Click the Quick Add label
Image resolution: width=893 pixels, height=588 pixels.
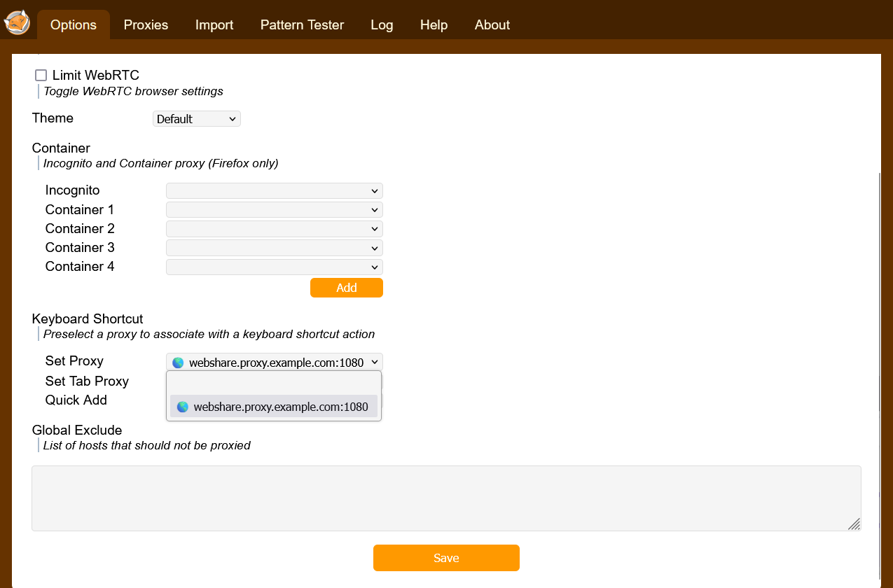click(76, 400)
